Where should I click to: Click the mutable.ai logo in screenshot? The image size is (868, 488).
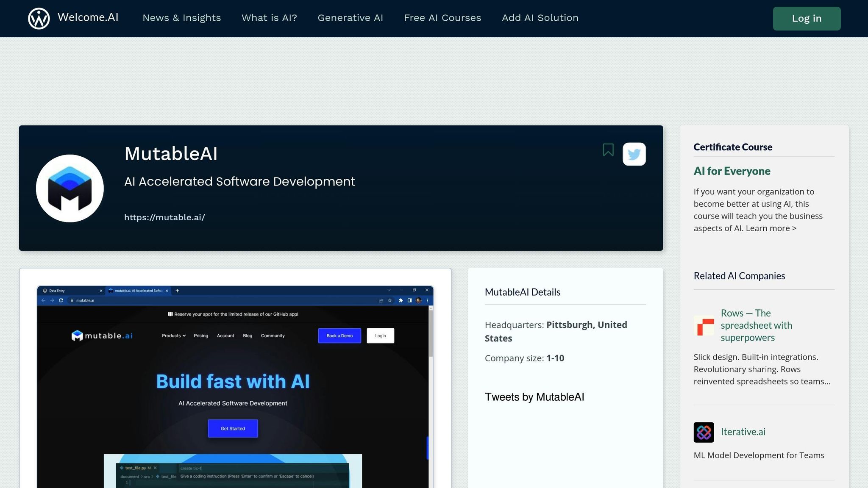coord(102,336)
